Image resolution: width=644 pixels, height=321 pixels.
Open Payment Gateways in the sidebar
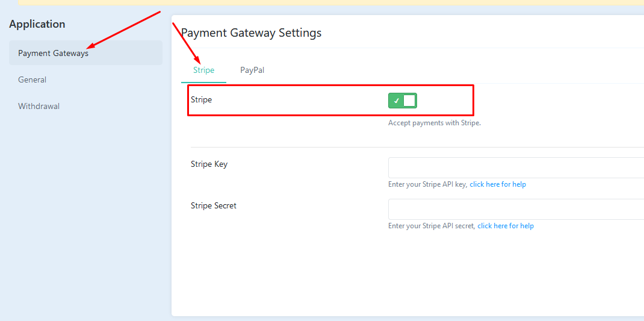[x=85, y=52]
